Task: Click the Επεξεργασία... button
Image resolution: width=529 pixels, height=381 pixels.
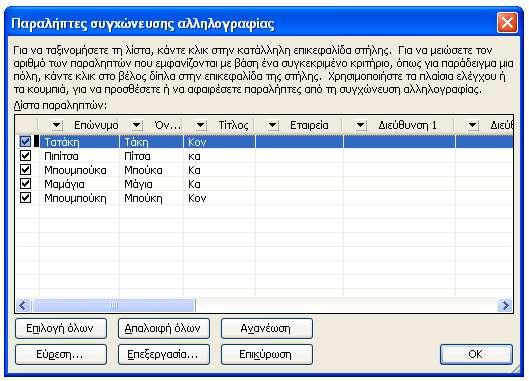Action: tap(164, 354)
